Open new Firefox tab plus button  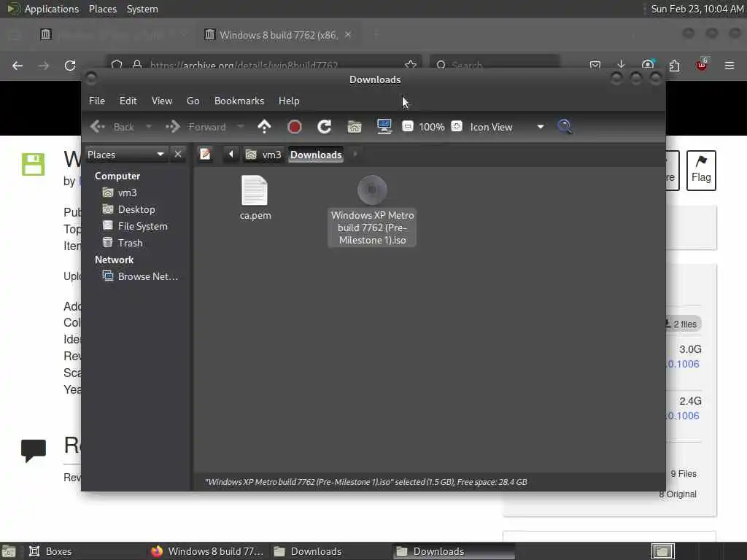376,34
